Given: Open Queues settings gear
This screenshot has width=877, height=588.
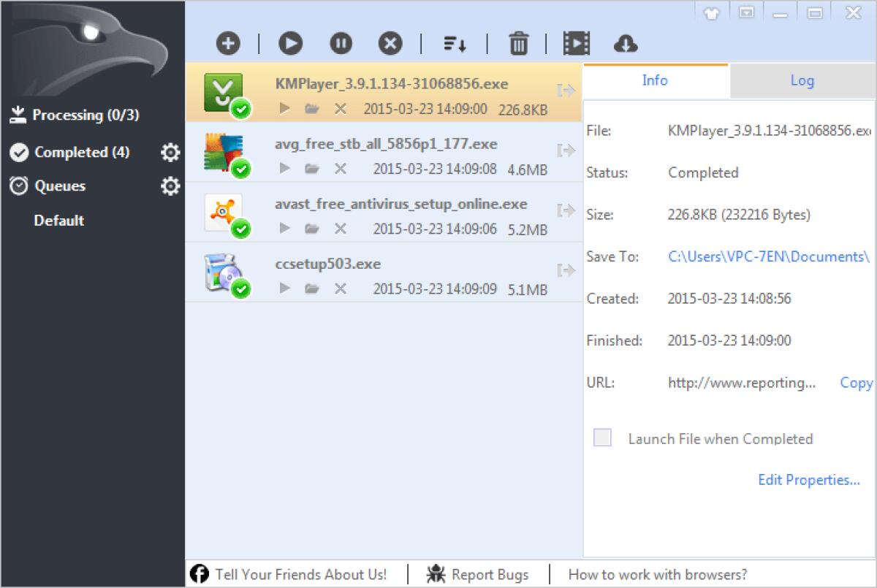Looking at the screenshot, I should pos(170,186).
